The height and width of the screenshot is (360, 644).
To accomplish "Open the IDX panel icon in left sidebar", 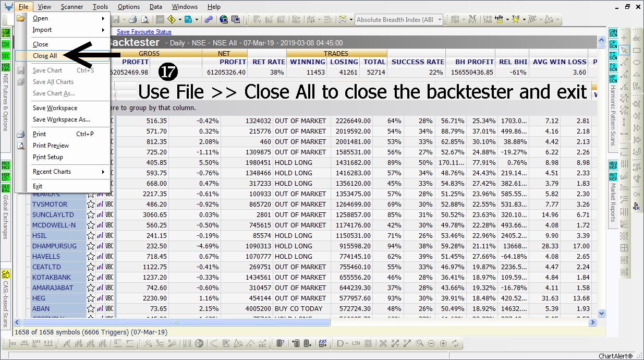I will [6, 44].
